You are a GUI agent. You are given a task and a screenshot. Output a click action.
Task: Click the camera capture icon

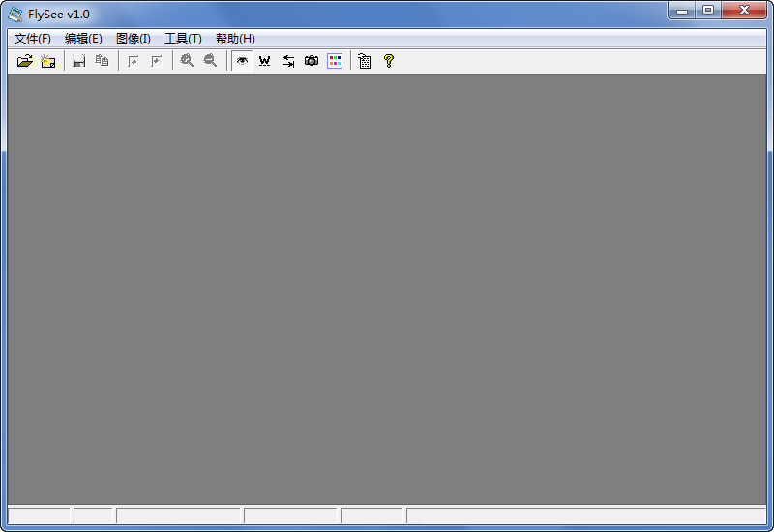(312, 61)
